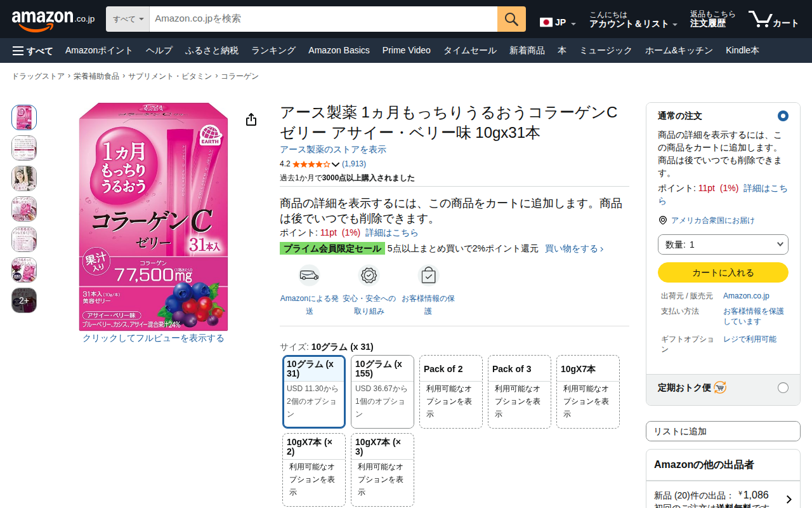Choose the 10グラム (x 155) size option

383,391
